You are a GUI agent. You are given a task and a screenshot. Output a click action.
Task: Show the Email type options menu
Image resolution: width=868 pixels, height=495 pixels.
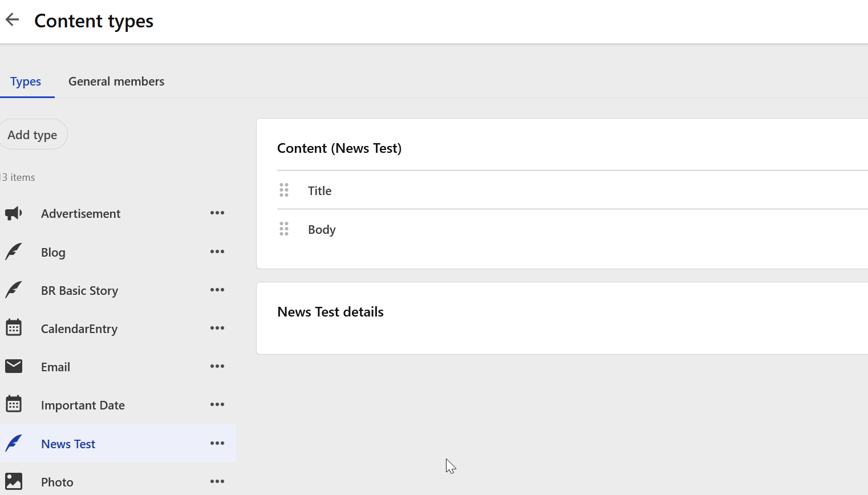[217, 366]
